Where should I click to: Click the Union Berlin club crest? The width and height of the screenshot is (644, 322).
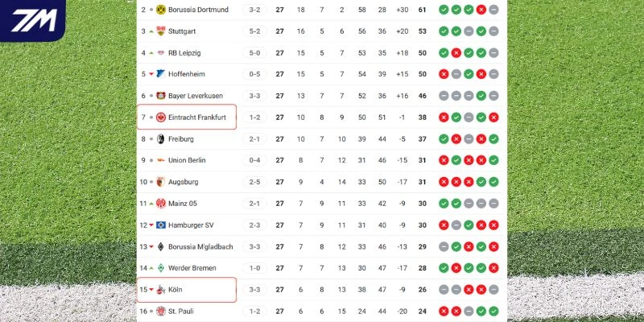160,160
